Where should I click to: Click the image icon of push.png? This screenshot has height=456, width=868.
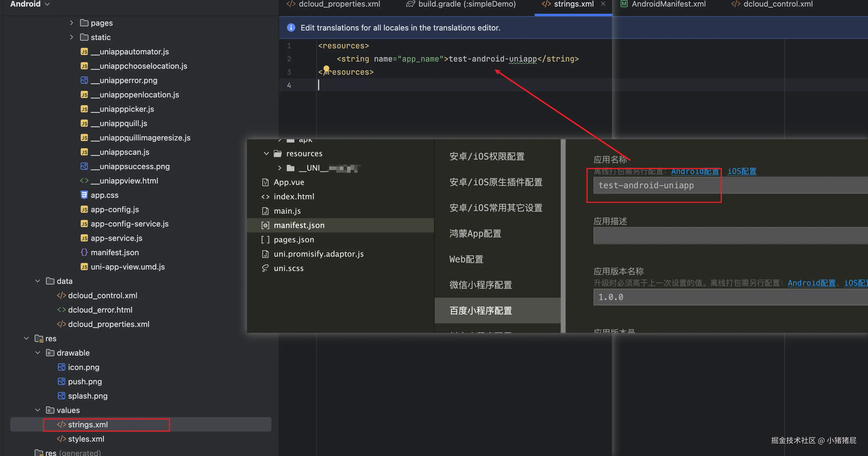(61, 381)
